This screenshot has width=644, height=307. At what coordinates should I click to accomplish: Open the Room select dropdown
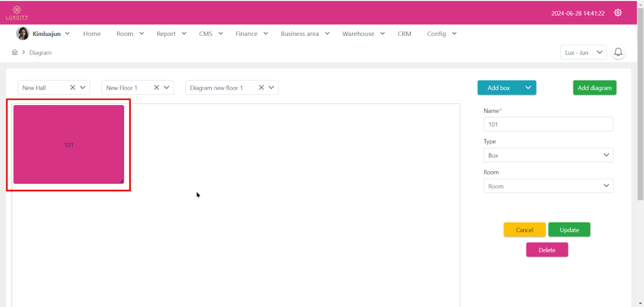[x=548, y=186]
